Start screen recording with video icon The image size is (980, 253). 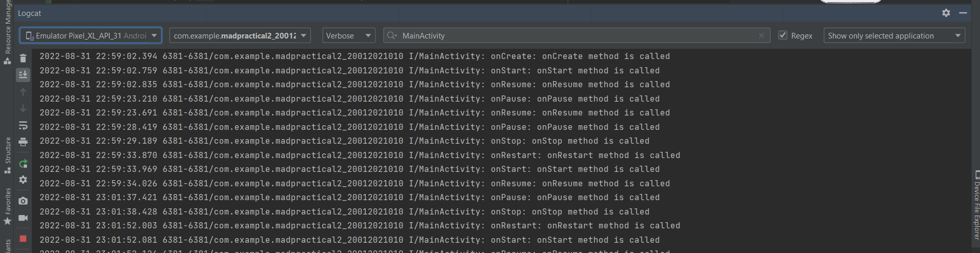click(23, 218)
